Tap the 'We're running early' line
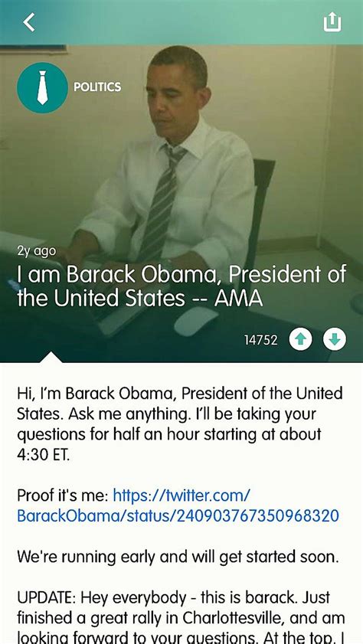 coord(178,557)
